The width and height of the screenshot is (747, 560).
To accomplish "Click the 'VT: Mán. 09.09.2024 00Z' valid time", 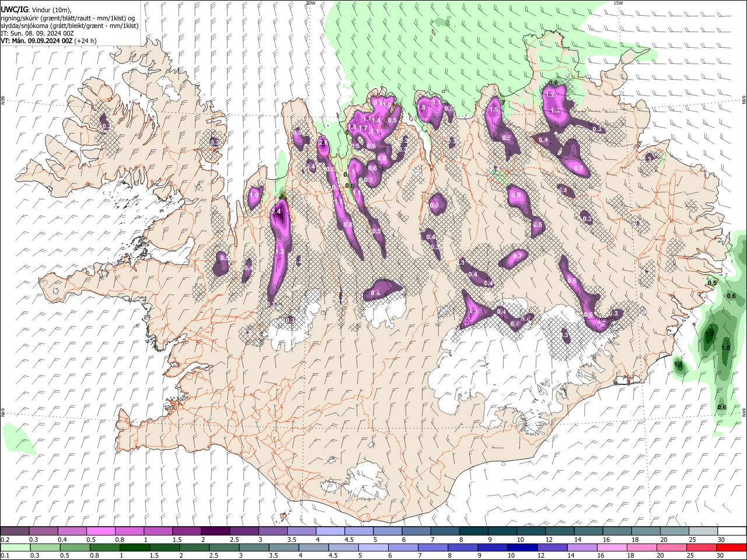I will coord(37,41).
